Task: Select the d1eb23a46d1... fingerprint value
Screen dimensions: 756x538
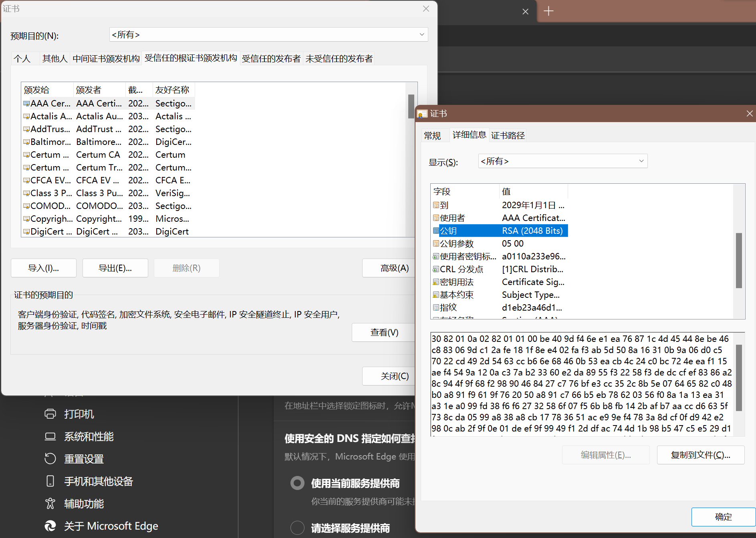Action: click(x=532, y=307)
